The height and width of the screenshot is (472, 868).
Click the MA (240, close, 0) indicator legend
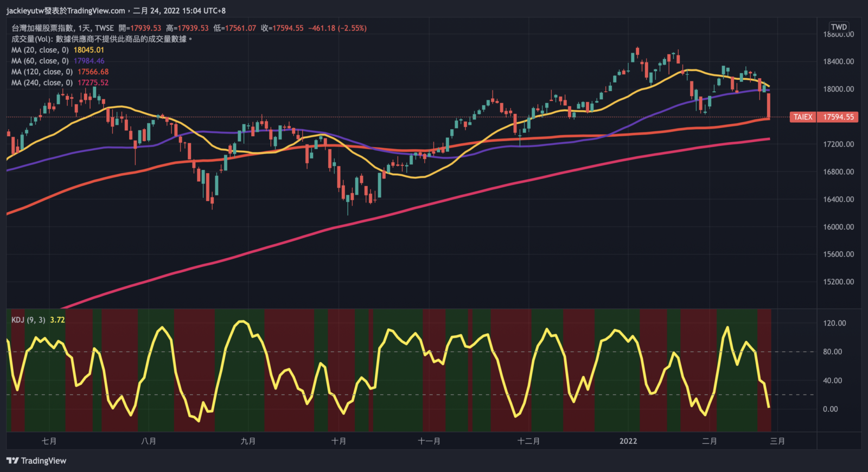(x=42, y=82)
